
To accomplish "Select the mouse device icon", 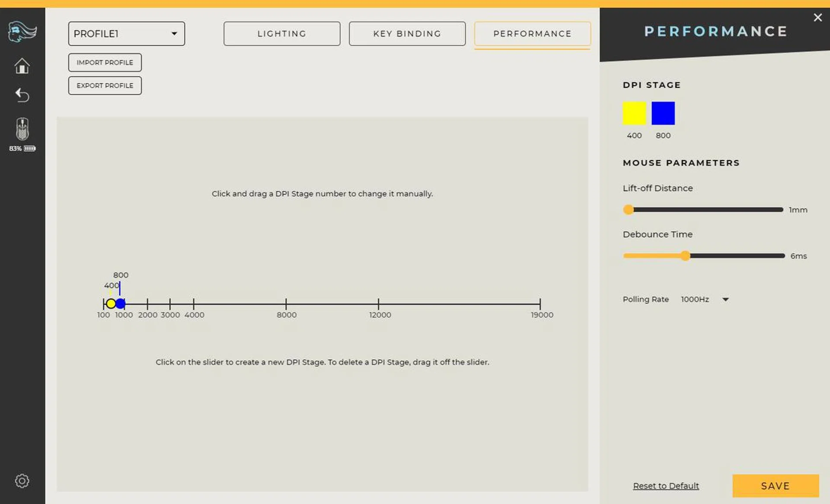I will pyautogui.click(x=22, y=129).
